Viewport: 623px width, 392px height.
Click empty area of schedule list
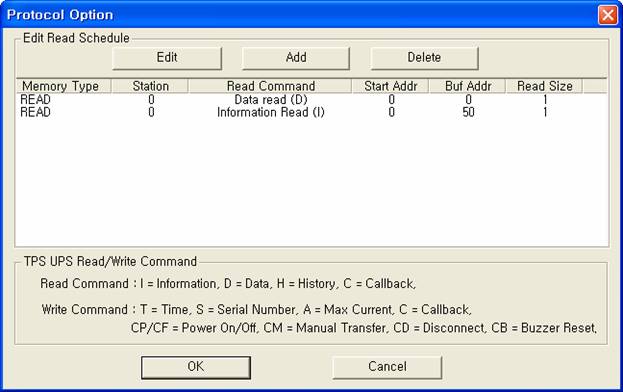(311, 183)
